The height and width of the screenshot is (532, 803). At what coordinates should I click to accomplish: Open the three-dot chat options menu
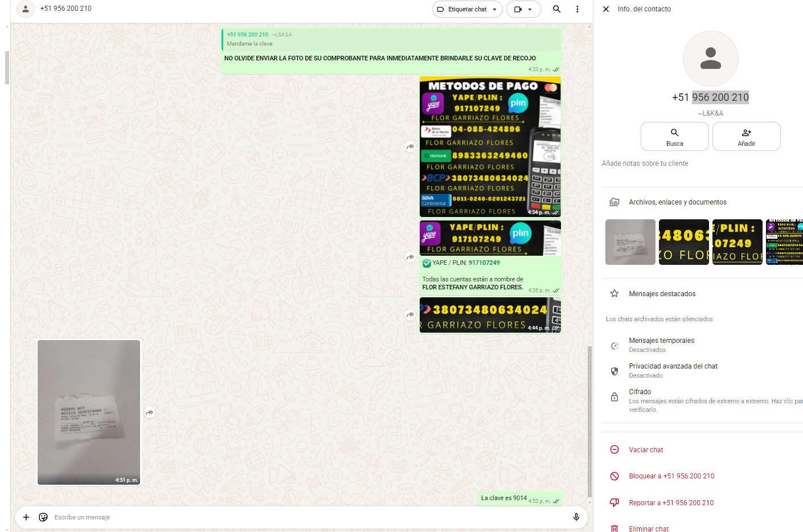[577, 9]
